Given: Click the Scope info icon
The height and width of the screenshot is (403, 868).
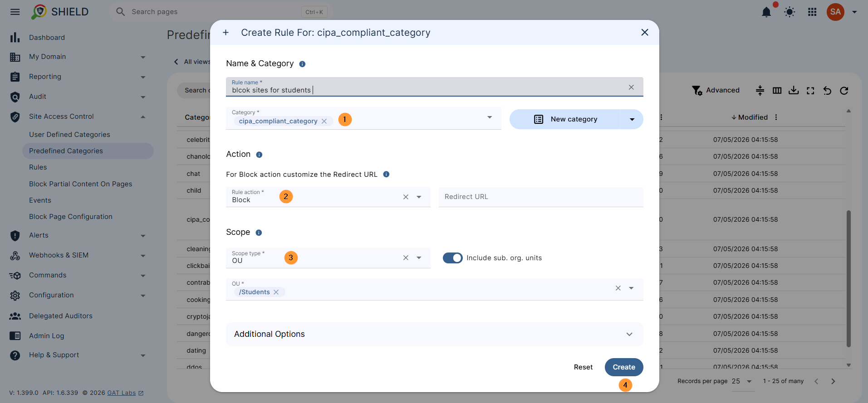Looking at the screenshot, I should (x=259, y=233).
